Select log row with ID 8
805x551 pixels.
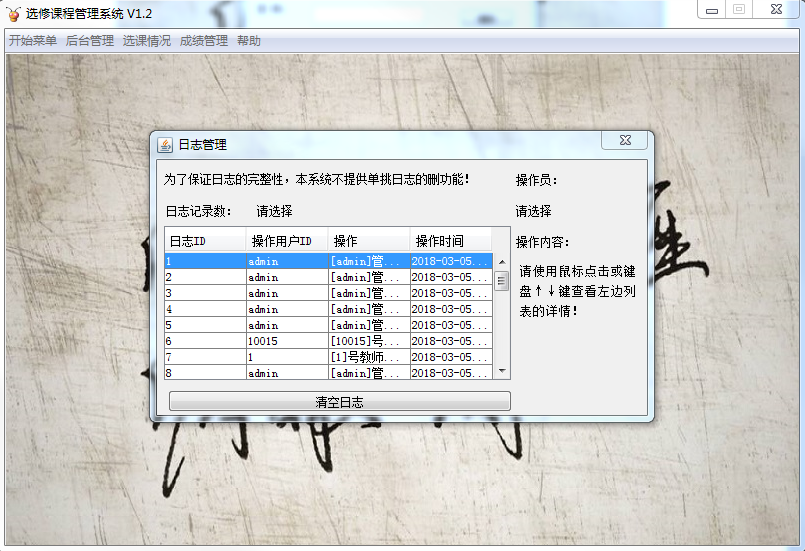pos(329,373)
